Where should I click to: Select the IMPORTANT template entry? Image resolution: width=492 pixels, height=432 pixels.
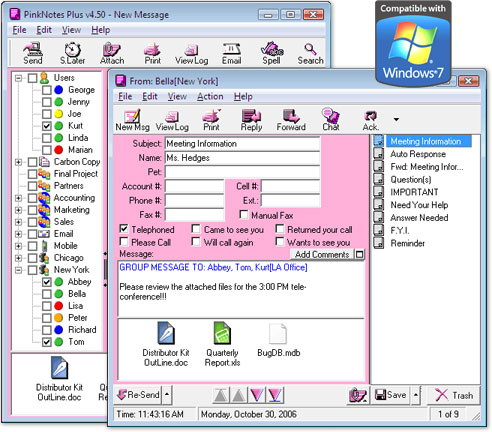tap(414, 192)
